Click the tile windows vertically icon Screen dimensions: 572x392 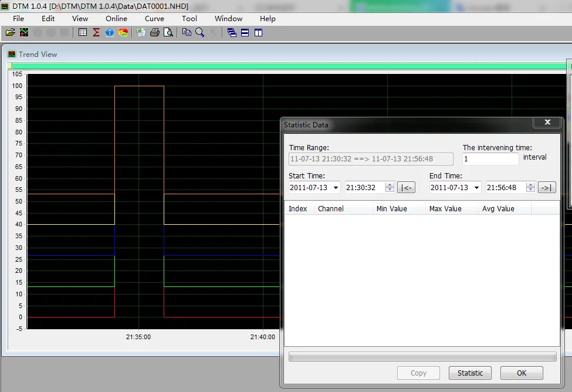[259, 32]
